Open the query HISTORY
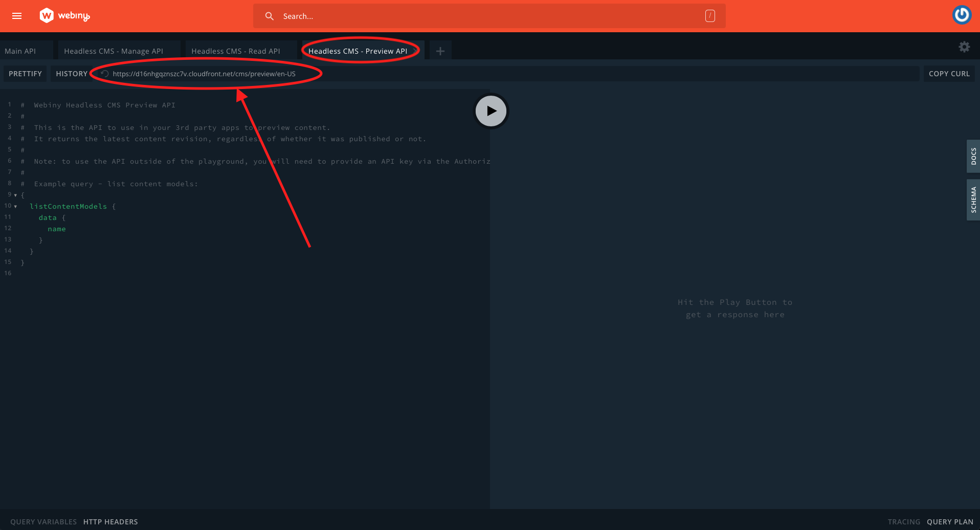The image size is (980, 530). (72, 74)
